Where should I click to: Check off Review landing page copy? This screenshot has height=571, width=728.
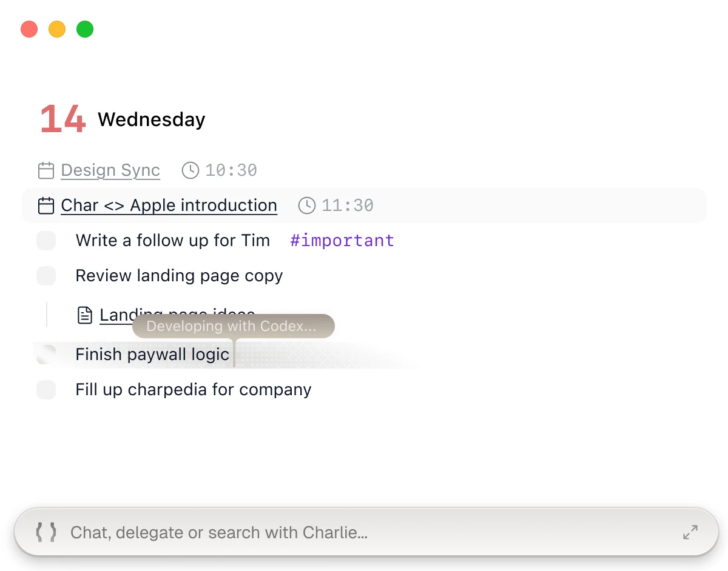(x=46, y=276)
